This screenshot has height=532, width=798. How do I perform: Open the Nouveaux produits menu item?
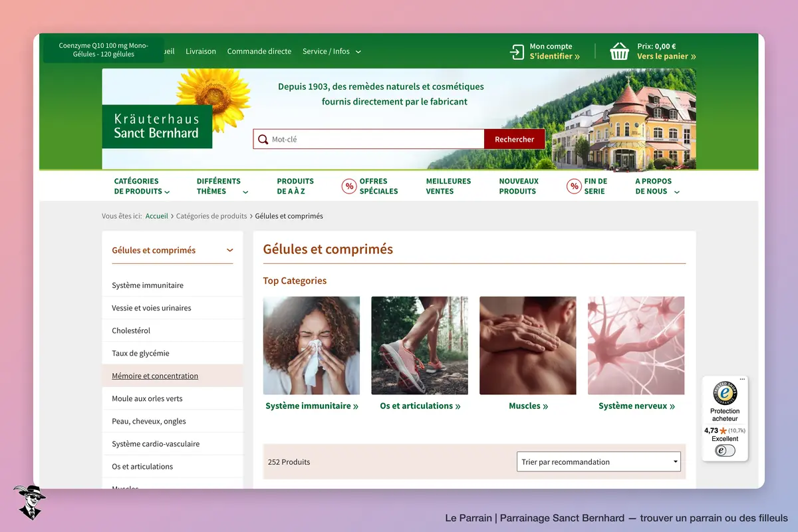click(x=519, y=186)
